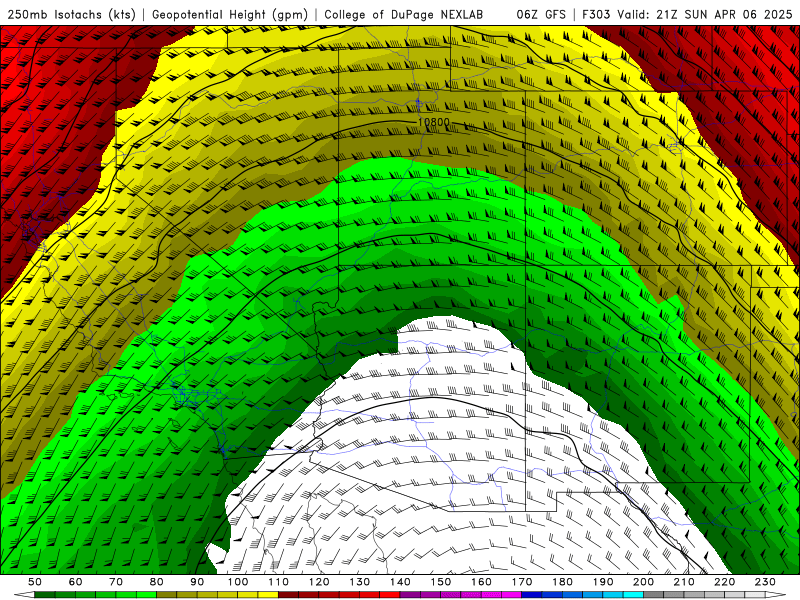Click the 'College of DuPage NEXLAB' label
Screen dimensions: 800x600
pyautogui.click(x=403, y=14)
